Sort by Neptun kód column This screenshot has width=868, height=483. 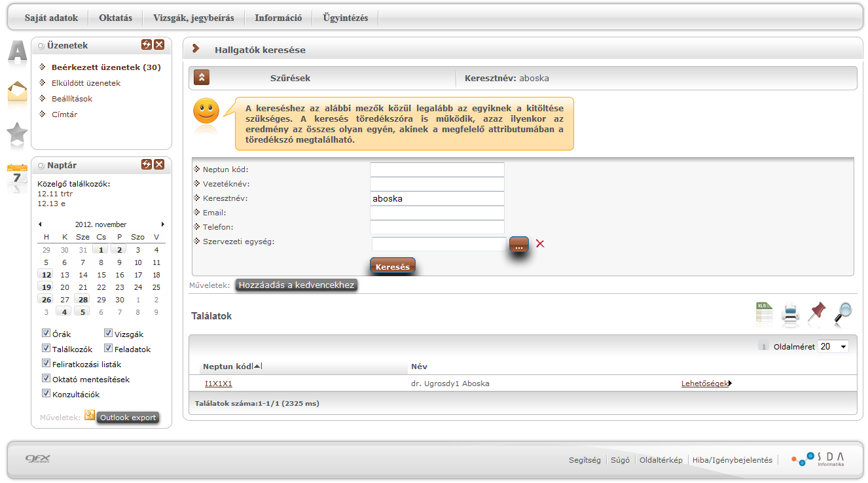pos(232,367)
